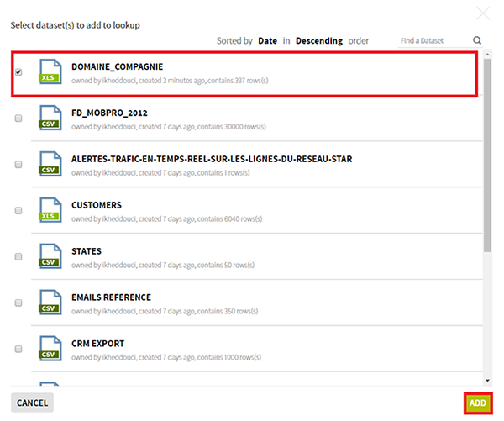Select the EMAILS REFERENCE dataset name
Image resolution: width=504 pixels, height=421 pixels.
point(111,297)
